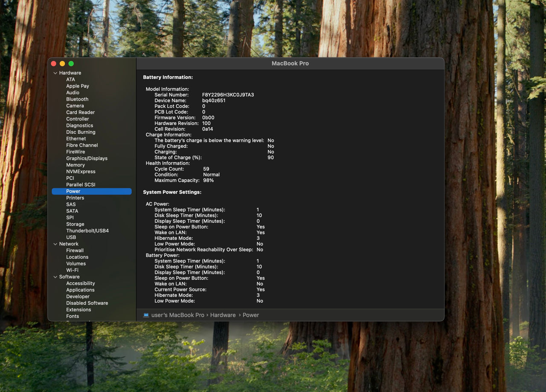Open Fonts under Software

73,317
